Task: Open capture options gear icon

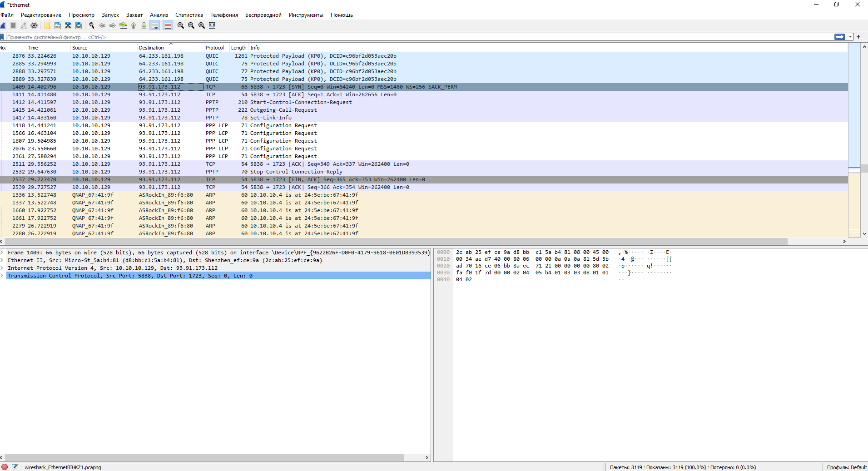Action: 34,25
